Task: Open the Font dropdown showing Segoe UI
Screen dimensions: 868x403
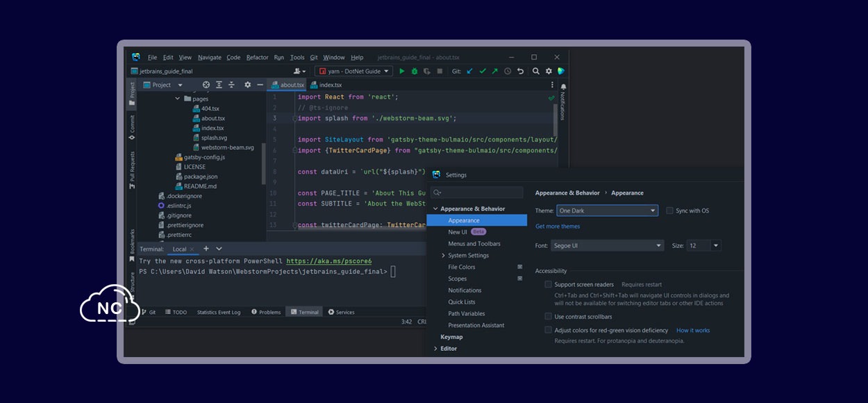Action: coord(608,245)
